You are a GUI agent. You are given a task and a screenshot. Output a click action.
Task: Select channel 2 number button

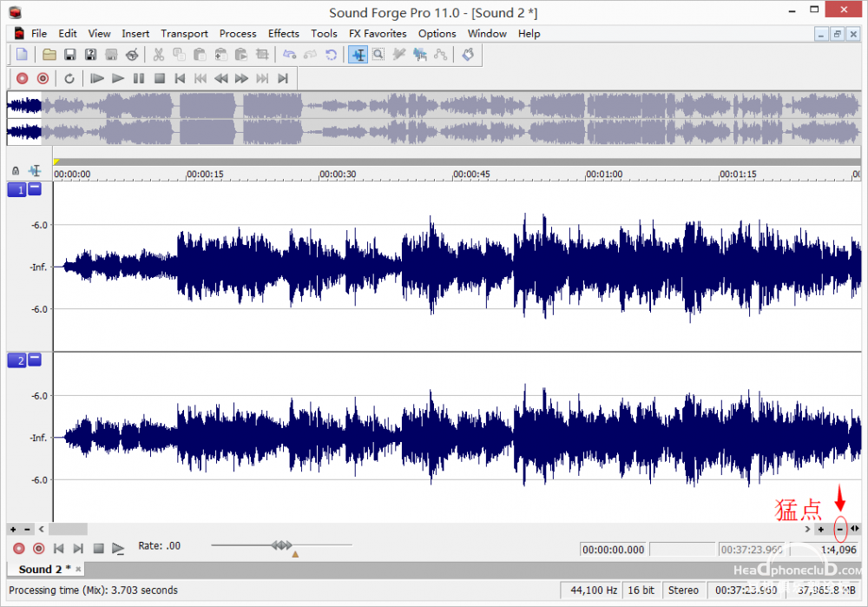17,360
